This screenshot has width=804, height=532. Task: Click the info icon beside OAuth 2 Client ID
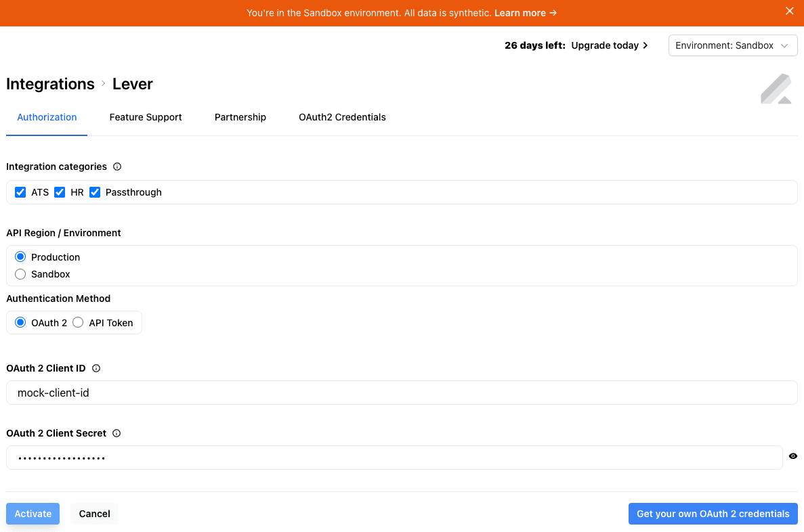[96, 368]
